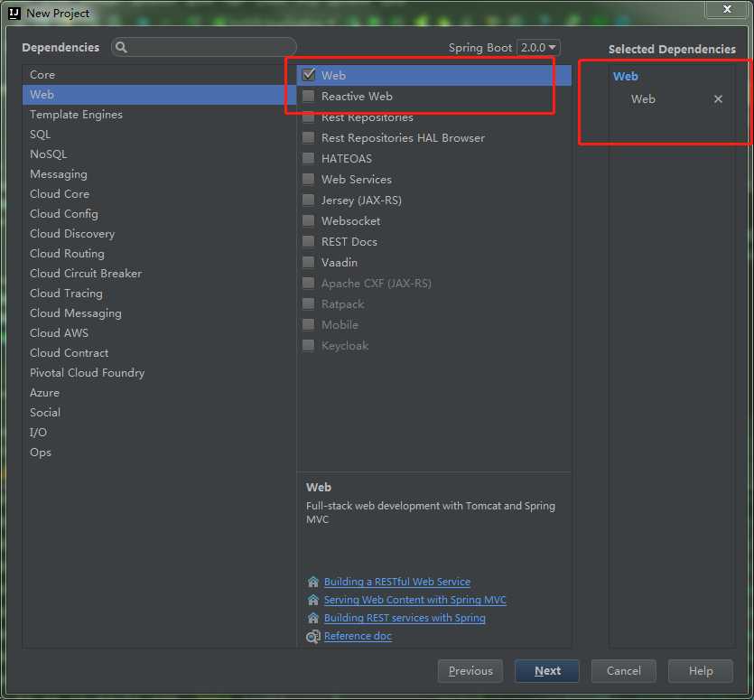Choose the Cloud AWS category

[159, 333]
